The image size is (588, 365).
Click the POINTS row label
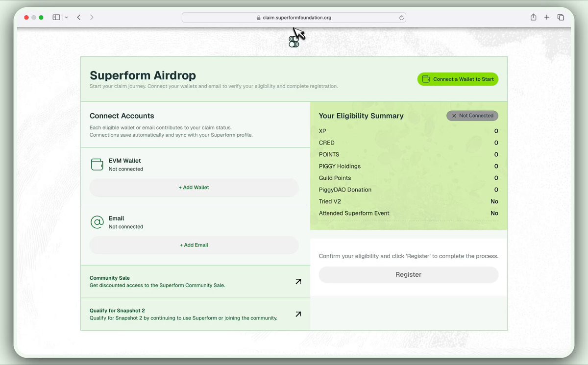click(x=329, y=155)
